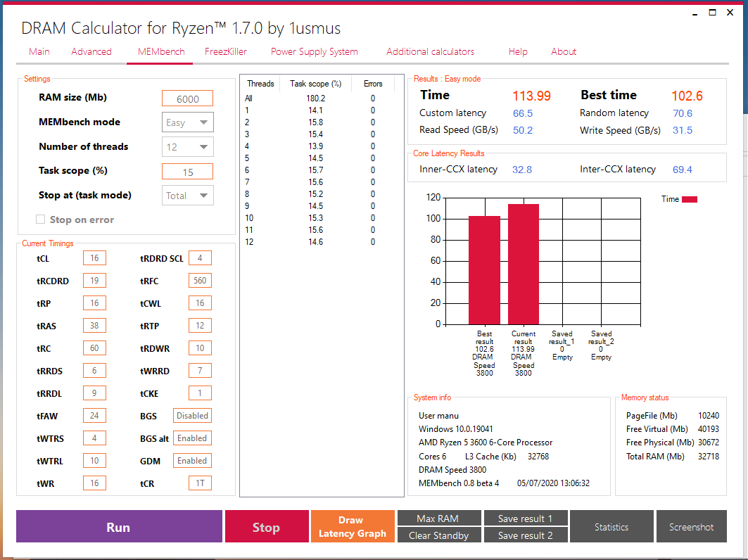
Task: Click AMD Ryzen 5 3600 processor text
Action: [x=486, y=443]
